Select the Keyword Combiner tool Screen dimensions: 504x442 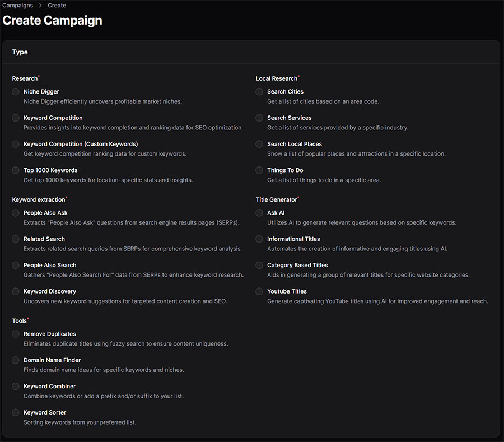pyautogui.click(x=15, y=386)
